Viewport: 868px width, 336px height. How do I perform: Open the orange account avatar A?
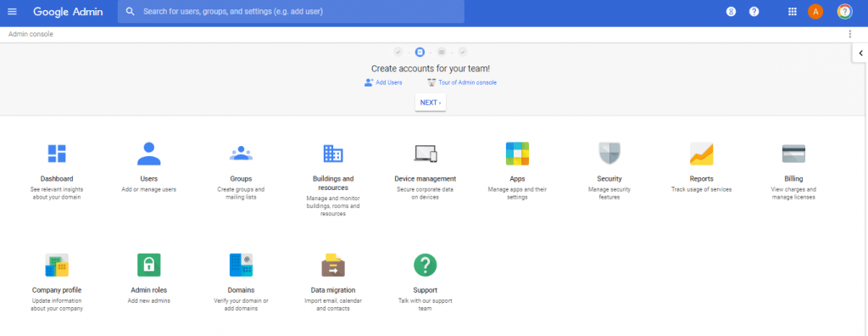(x=815, y=12)
